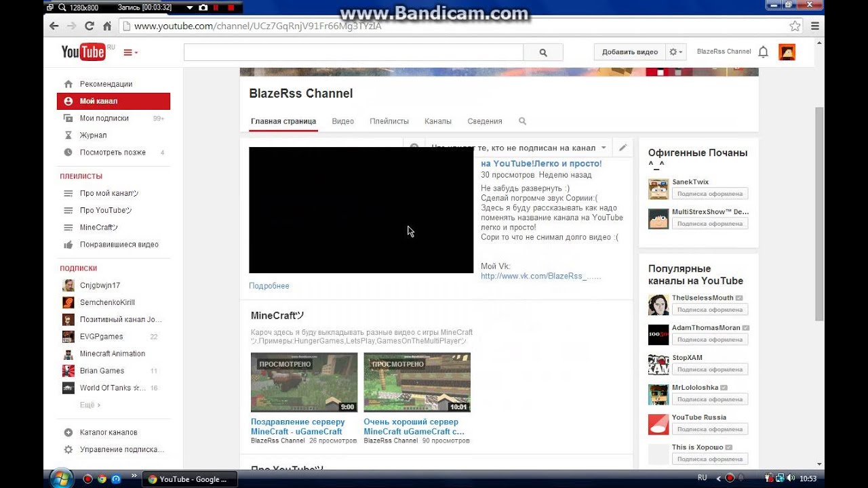The width and height of the screenshot is (868, 488).
Task: Select Мой канал in the sidebar
Action: click(113, 101)
